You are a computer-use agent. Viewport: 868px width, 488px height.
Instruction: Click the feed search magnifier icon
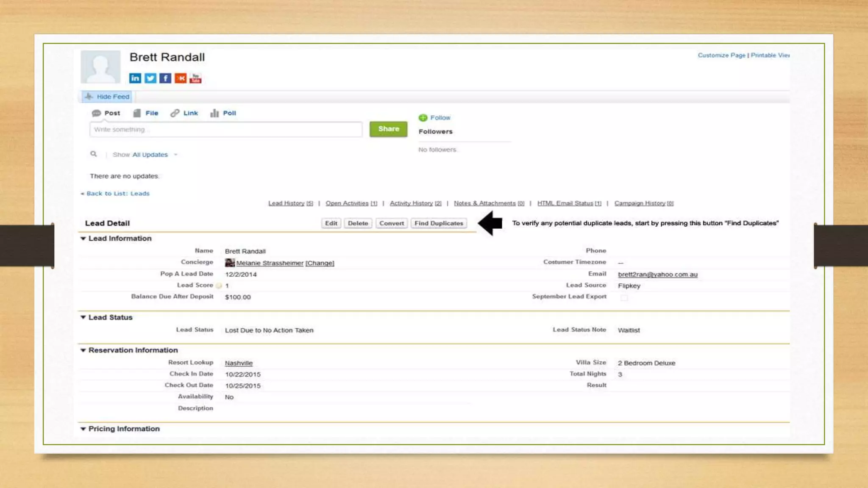pos(94,154)
